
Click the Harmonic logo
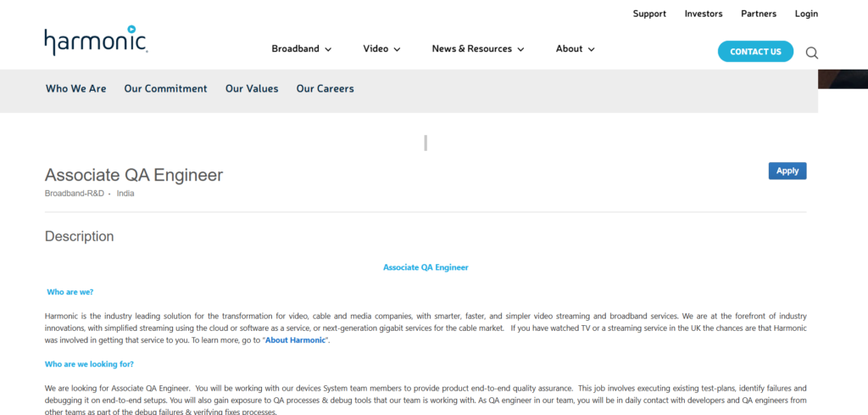[96, 42]
